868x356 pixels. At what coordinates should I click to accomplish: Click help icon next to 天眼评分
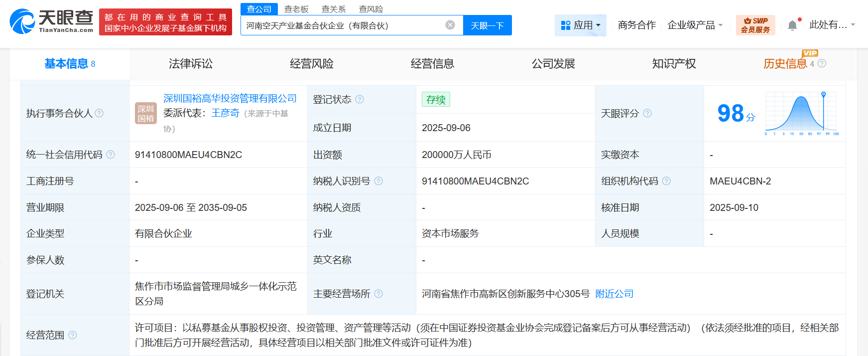click(x=647, y=113)
